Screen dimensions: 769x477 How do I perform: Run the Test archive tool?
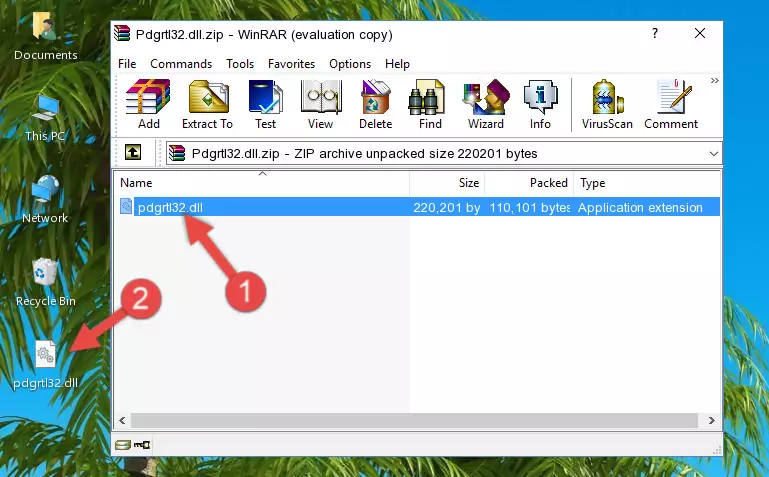[265, 104]
